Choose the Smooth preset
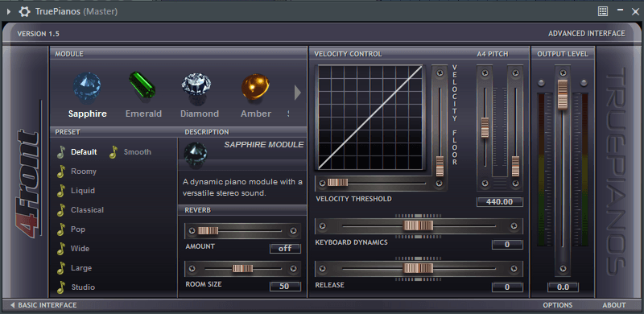Viewport: 644px width, 314px height. tap(138, 151)
